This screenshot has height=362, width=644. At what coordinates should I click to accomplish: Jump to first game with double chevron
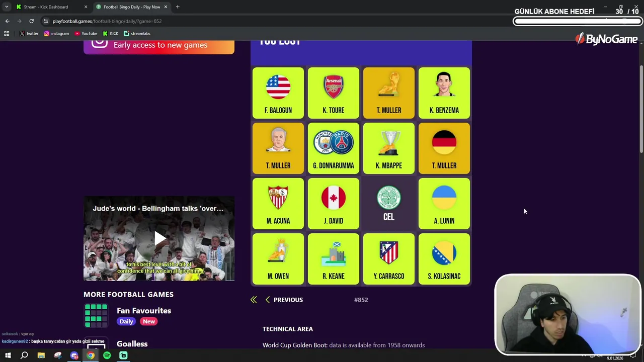point(254,300)
